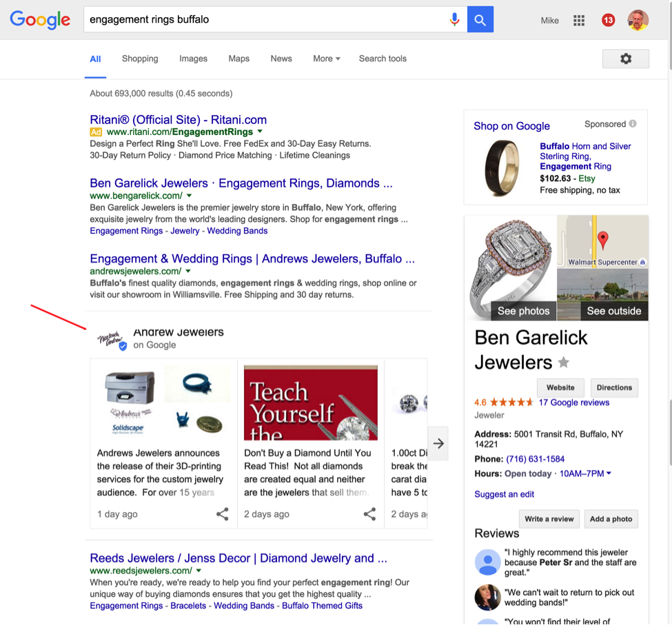Open the 17 Google reviews link

pos(573,402)
